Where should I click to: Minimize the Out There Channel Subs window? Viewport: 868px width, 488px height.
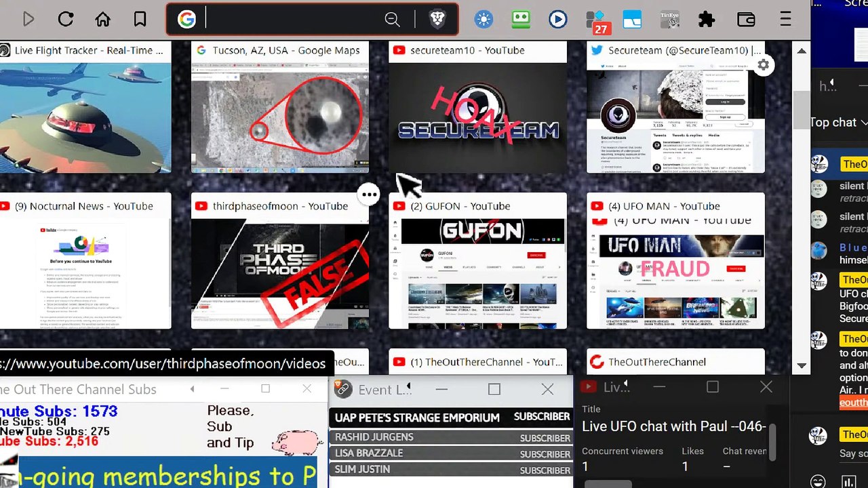(224, 389)
